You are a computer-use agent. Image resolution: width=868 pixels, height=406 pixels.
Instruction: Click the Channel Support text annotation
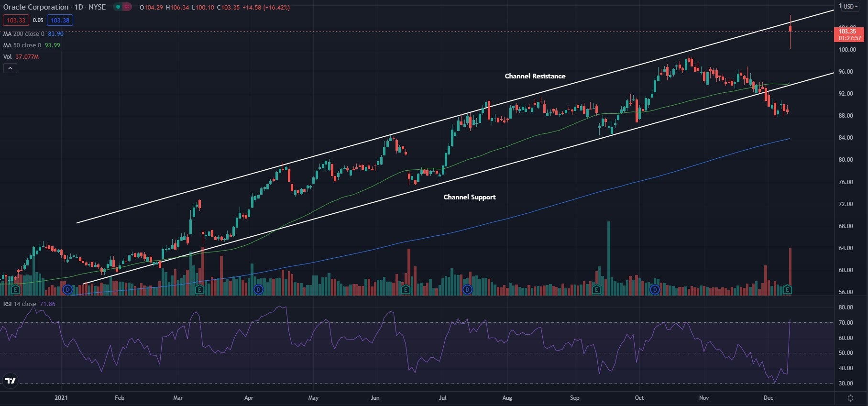click(470, 197)
